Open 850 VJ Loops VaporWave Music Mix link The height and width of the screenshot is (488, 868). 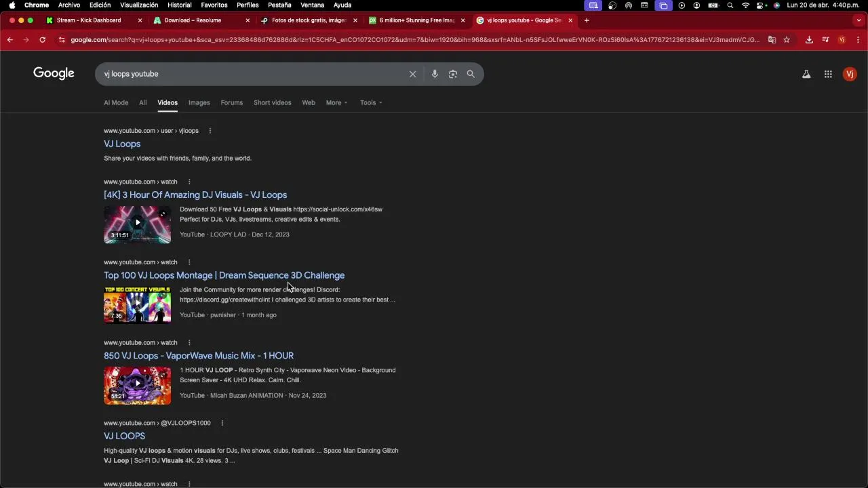pos(199,356)
